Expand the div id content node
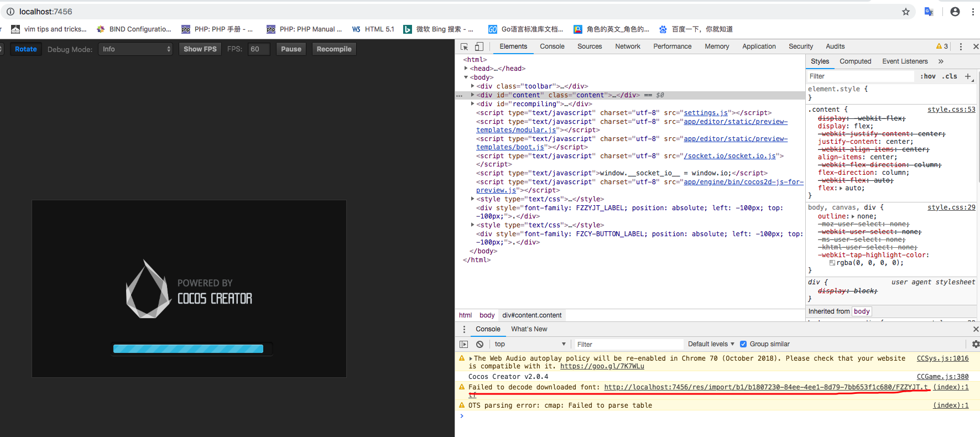980x437 pixels. click(473, 95)
